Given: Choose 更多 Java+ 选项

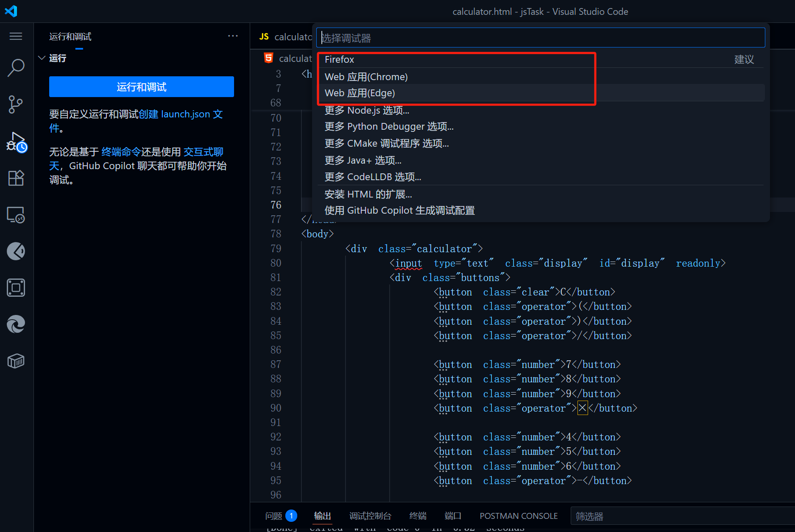Looking at the screenshot, I should pyautogui.click(x=541, y=160).
